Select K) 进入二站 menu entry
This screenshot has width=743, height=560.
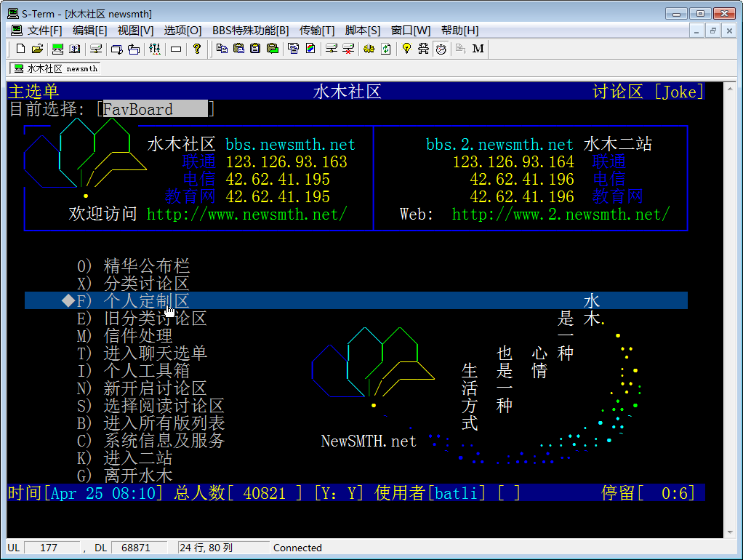(x=124, y=458)
